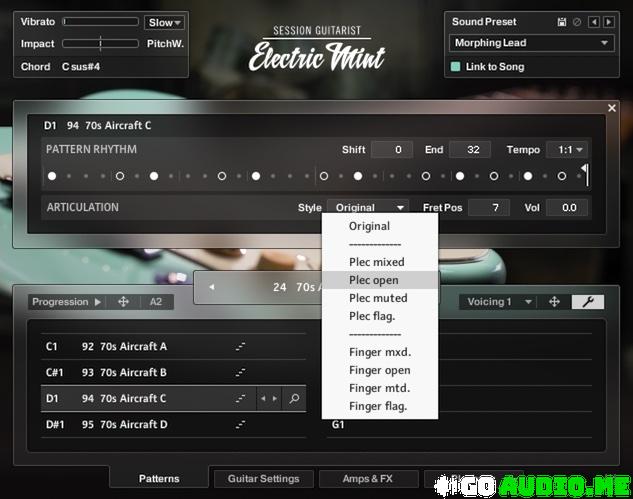This screenshot has width=633, height=499.
Task: Click the reset sound preset icon
Action: pos(576,22)
